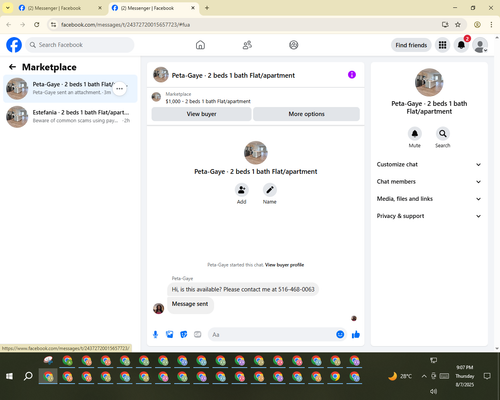Screen dimensions: 500x400
Task: Edit the chat name pencil icon
Action: pyautogui.click(x=269, y=190)
